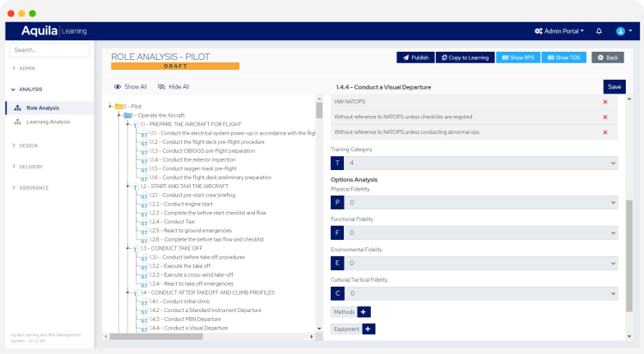Open Learning Analysis in the sidebar

pyautogui.click(x=48, y=122)
